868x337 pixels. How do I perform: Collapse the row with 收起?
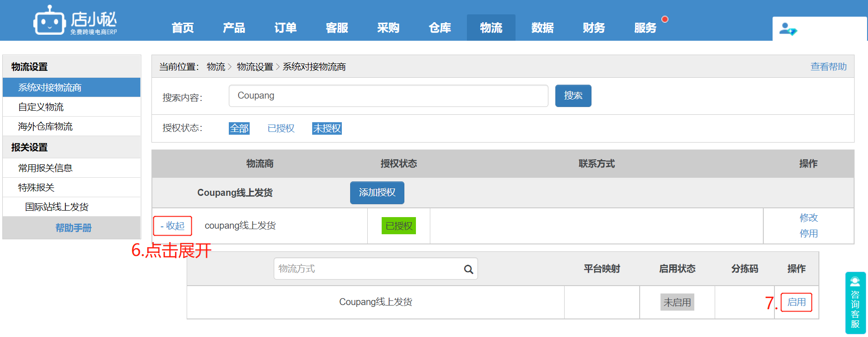172,226
